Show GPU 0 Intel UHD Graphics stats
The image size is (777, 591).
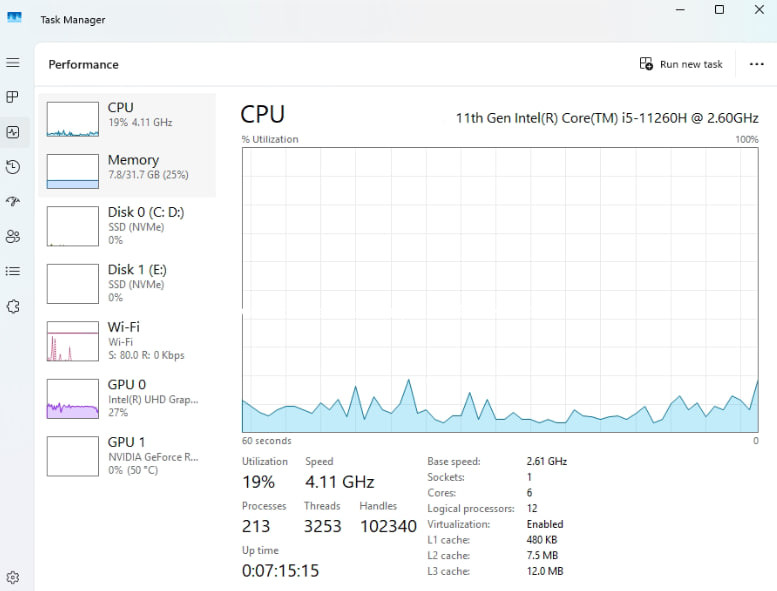click(127, 398)
